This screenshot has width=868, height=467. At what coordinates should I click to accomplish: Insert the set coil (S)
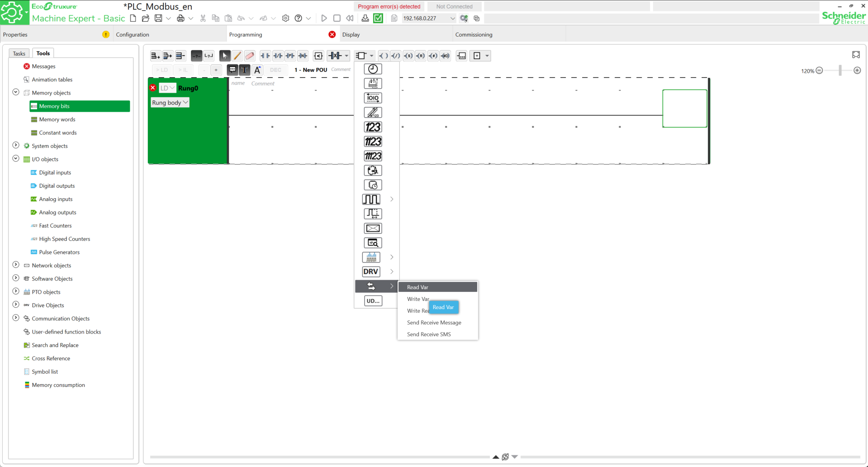pyautogui.click(x=408, y=56)
